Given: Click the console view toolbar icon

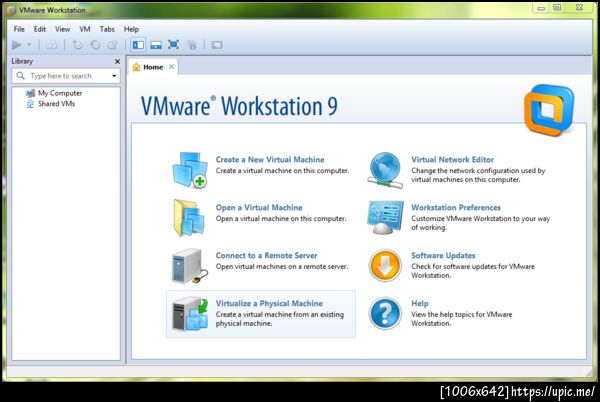Looking at the screenshot, I should tap(217, 45).
